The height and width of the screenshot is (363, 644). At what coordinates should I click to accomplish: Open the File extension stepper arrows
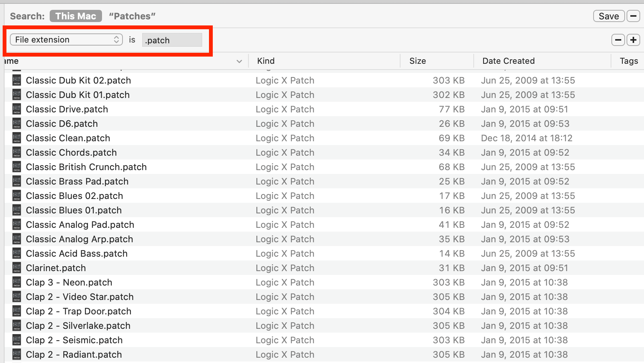tap(116, 39)
